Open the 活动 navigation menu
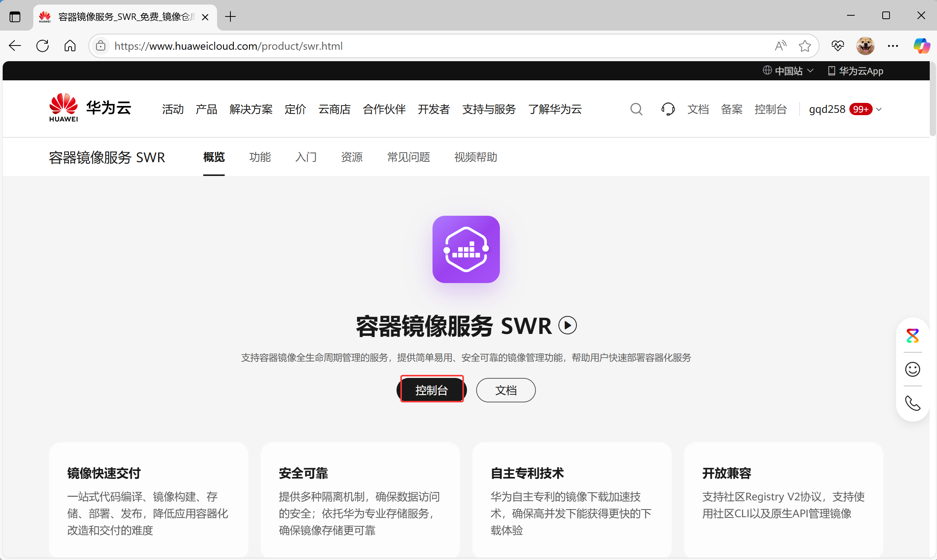937x560 pixels. tap(173, 109)
